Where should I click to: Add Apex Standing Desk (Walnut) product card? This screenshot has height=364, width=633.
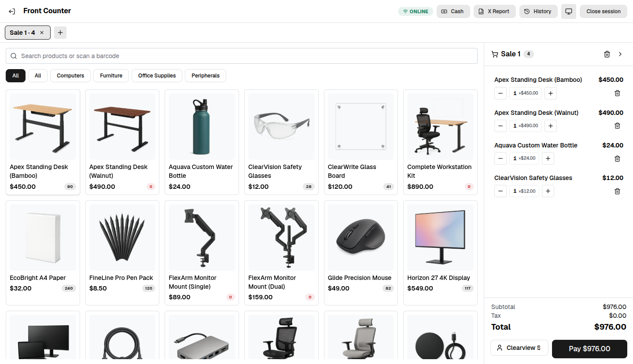click(x=122, y=142)
